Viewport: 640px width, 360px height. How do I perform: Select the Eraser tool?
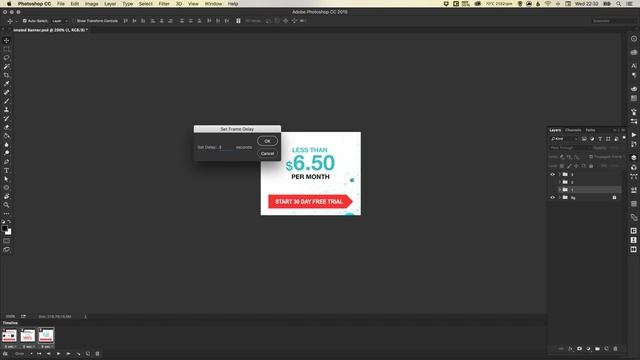click(x=7, y=127)
